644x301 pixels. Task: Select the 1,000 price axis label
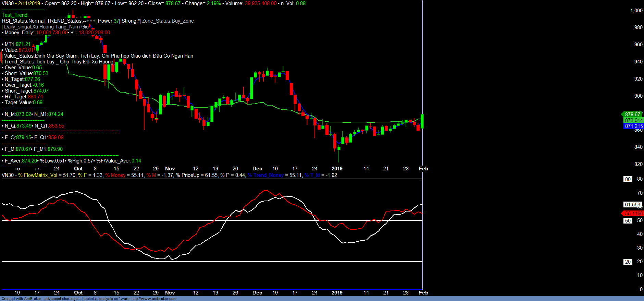click(636, 11)
